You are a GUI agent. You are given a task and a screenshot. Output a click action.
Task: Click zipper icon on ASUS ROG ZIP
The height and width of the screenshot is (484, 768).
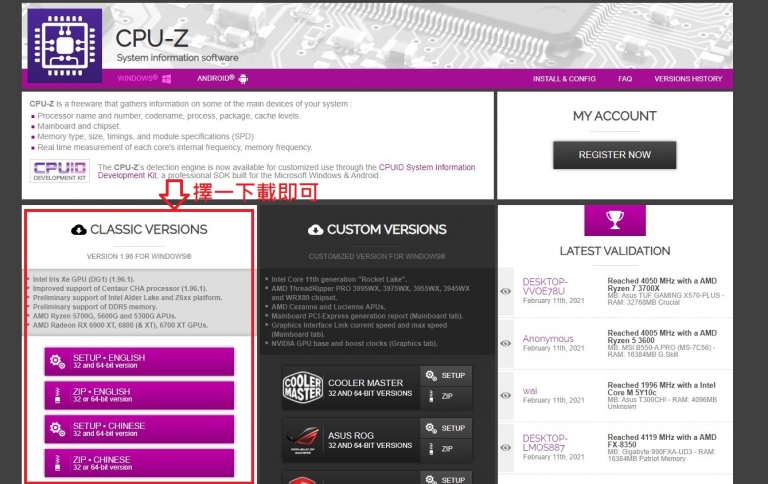431,449
